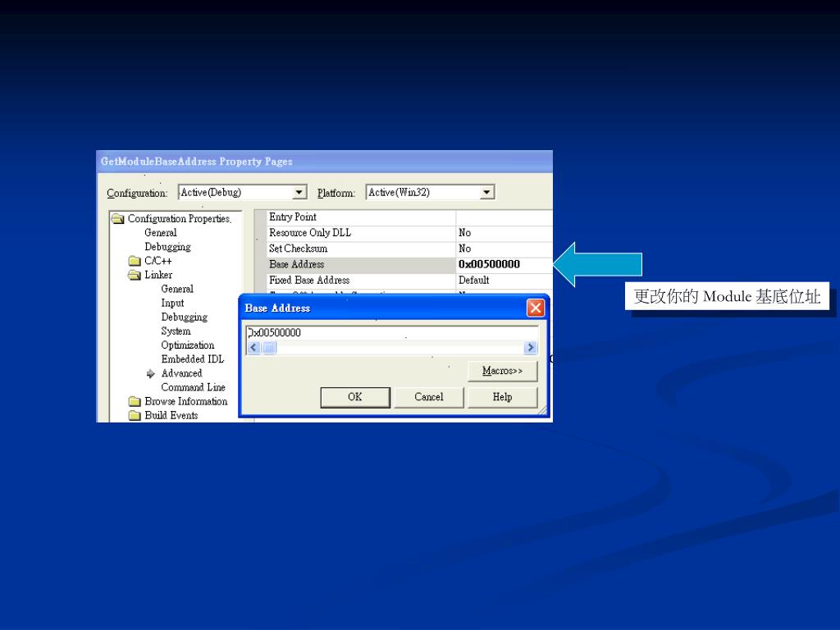This screenshot has width=840, height=630.
Task: Select General under Configuration Properties
Action: (x=161, y=232)
